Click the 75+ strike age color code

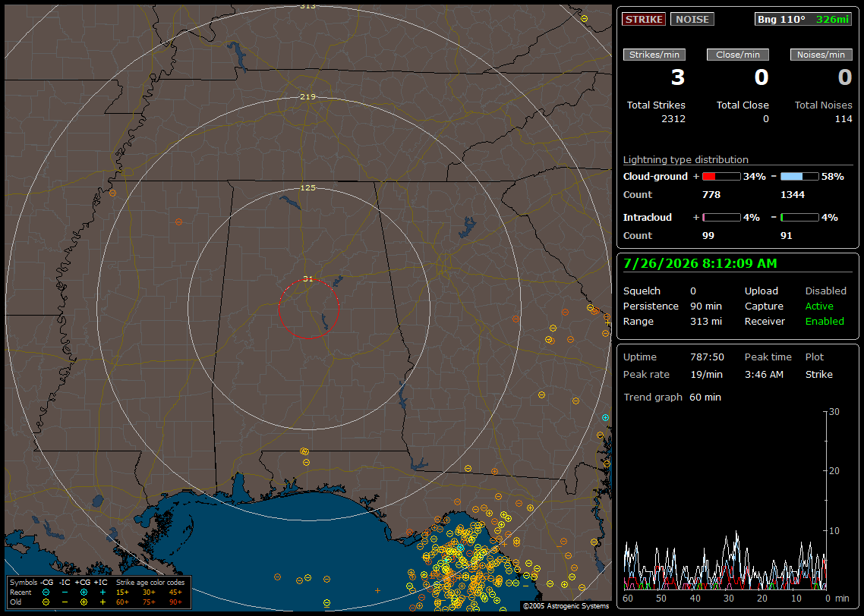point(149,602)
